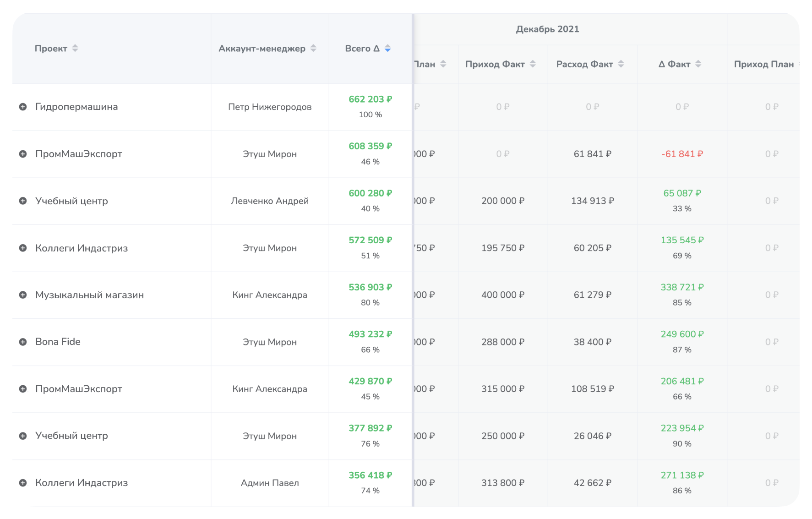Open manager Петр Нижегородов
The width and height of the screenshot is (812, 519).
pos(270,107)
